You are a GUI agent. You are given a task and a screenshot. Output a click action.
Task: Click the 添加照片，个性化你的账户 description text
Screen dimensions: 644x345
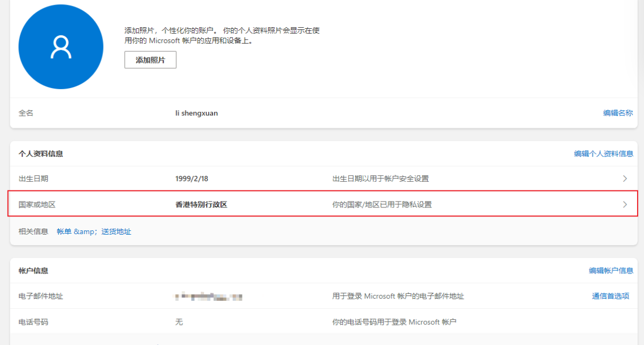click(x=222, y=35)
